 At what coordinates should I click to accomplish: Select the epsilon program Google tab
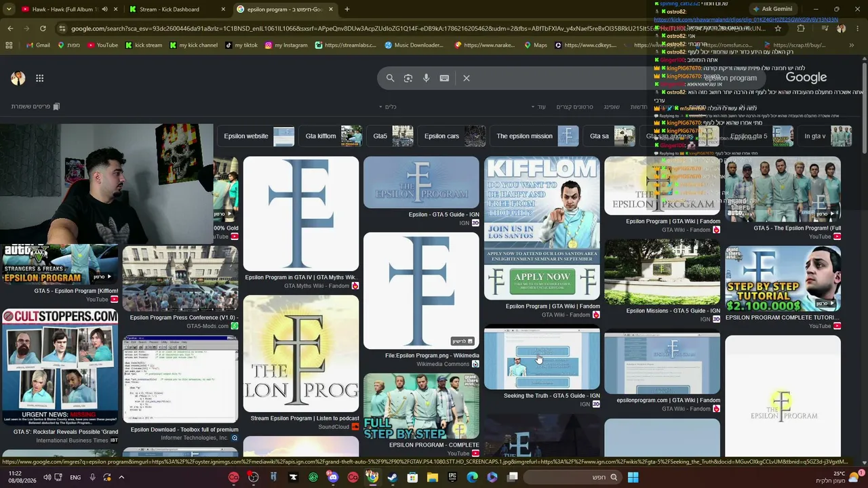[x=285, y=9]
